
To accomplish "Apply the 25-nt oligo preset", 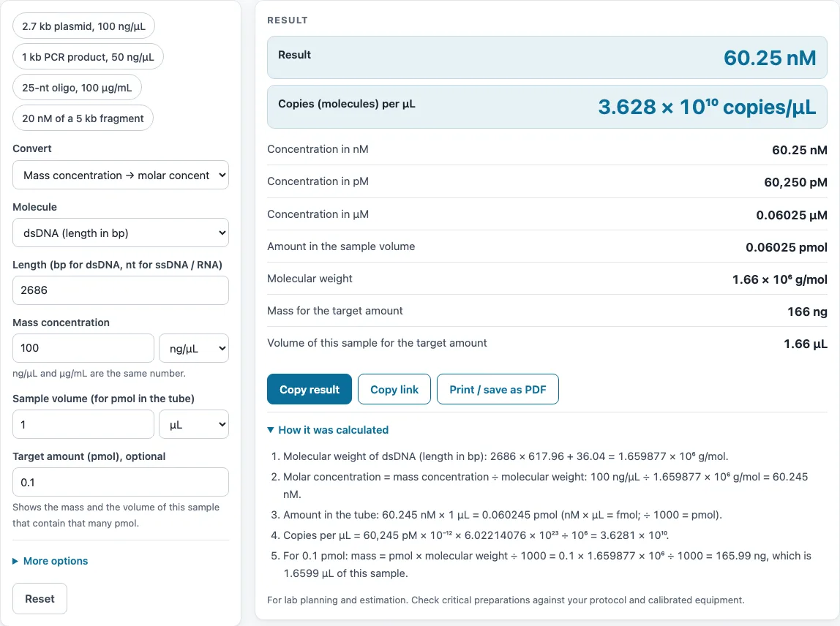I will coord(77,87).
